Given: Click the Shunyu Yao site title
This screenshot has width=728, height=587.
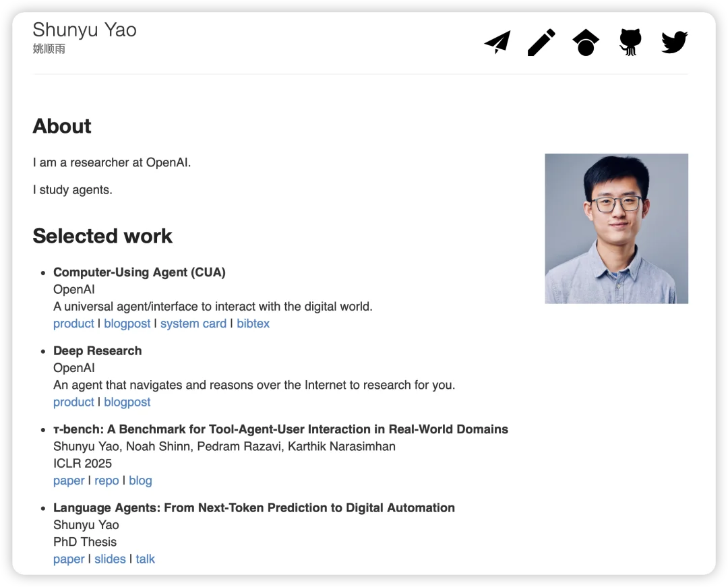Looking at the screenshot, I should (x=84, y=30).
